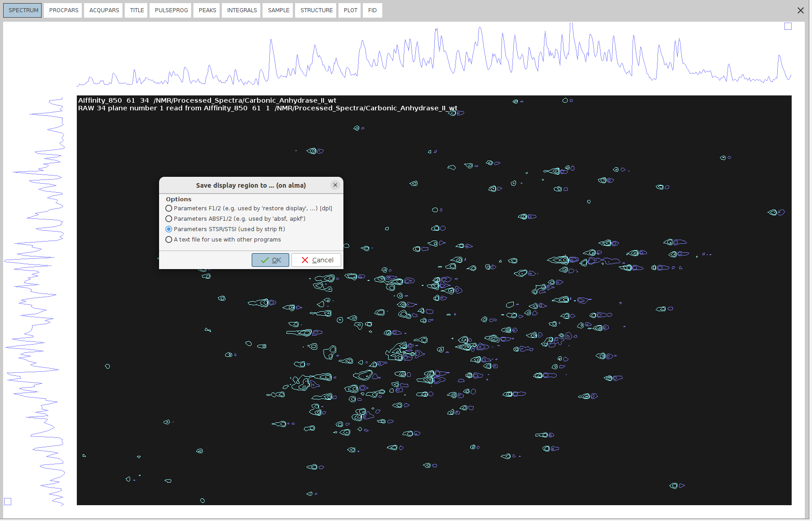
Task: Switch to the FID tab
Action: pos(372,10)
